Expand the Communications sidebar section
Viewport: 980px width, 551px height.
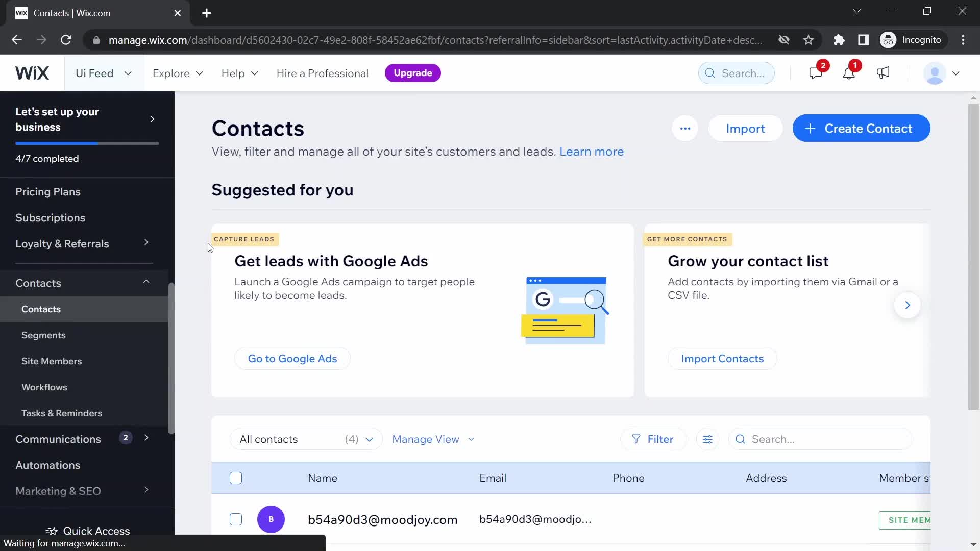coord(146,438)
